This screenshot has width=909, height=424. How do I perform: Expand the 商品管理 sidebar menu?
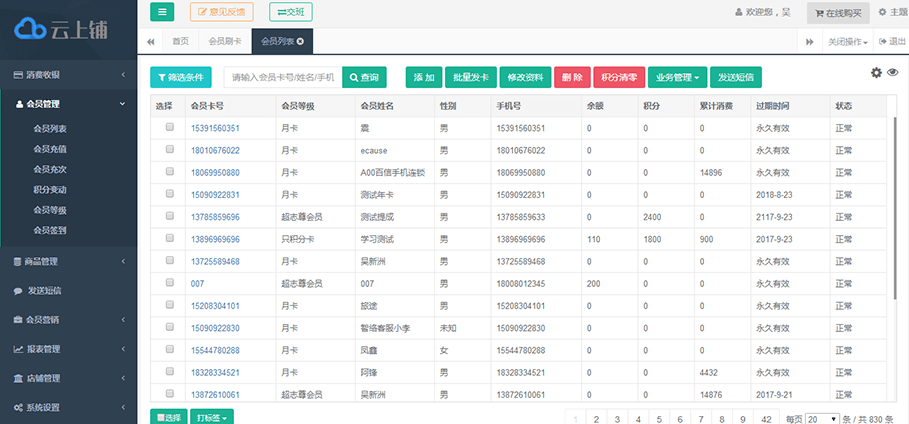pos(68,262)
